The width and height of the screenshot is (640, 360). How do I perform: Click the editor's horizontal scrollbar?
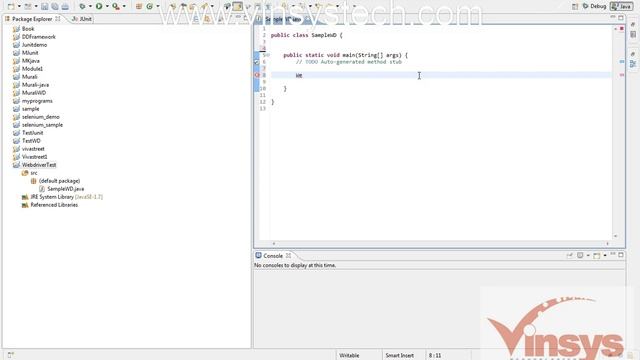point(440,244)
